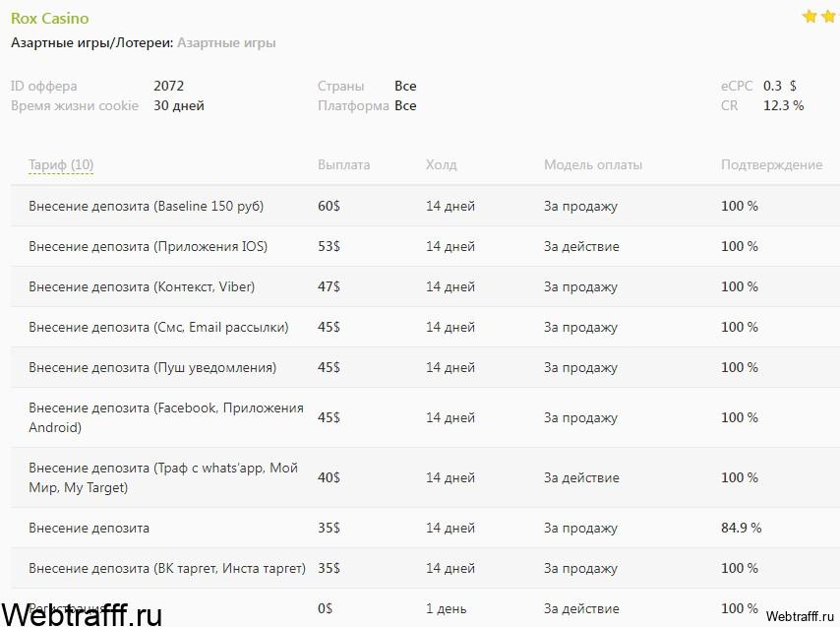Open the Азартные игры category link
Viewport: 840px width, 627px height.
click(x=226, y=43)
